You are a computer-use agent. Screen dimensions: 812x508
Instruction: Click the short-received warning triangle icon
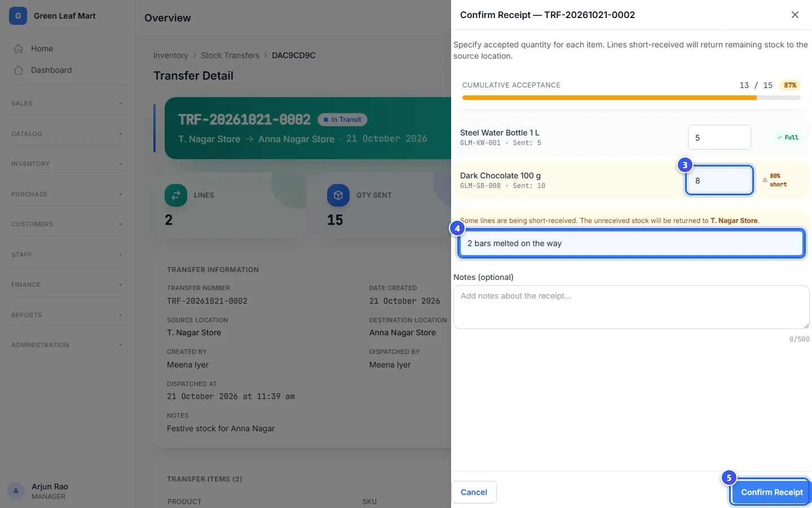(765, 180)
